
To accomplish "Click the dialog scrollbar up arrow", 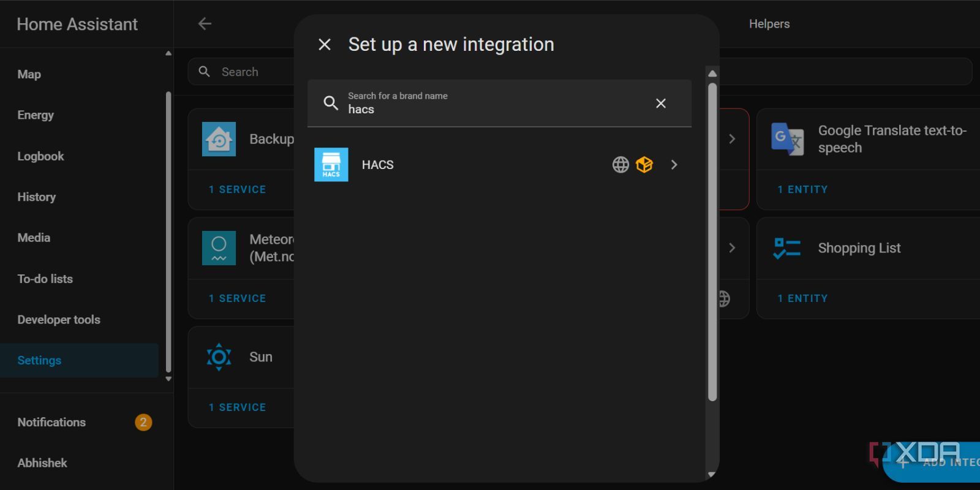I will tap(712, 73).
